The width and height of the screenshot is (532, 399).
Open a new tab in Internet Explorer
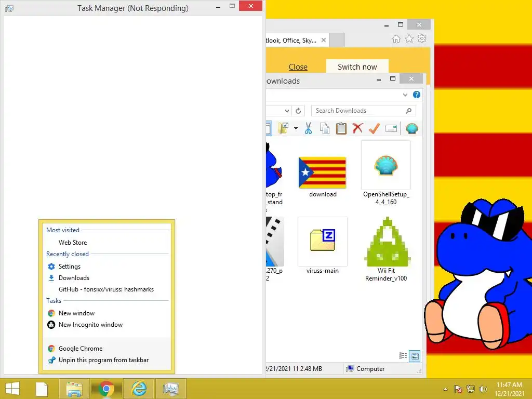click(x=337, y=40)
